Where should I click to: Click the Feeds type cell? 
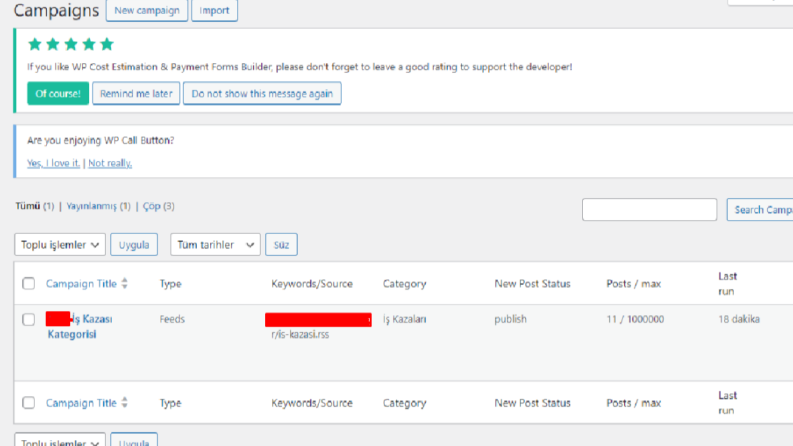pos(172,319)
